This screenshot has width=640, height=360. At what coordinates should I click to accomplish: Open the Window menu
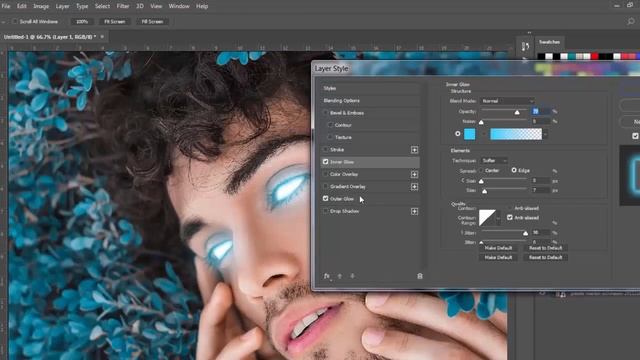(179, 6)
